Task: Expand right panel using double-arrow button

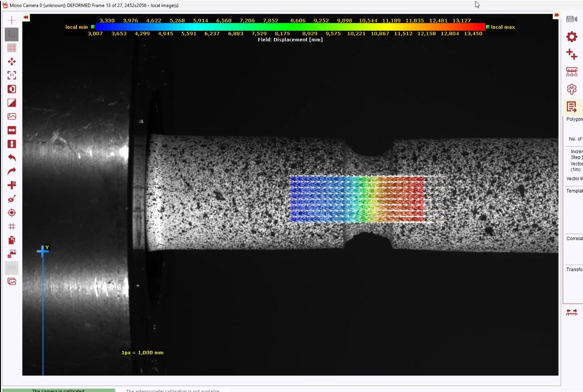Action: 556,15
